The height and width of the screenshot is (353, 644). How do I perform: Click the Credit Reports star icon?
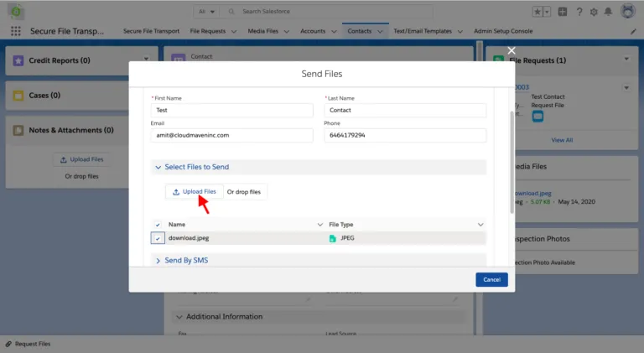[18, 60]
